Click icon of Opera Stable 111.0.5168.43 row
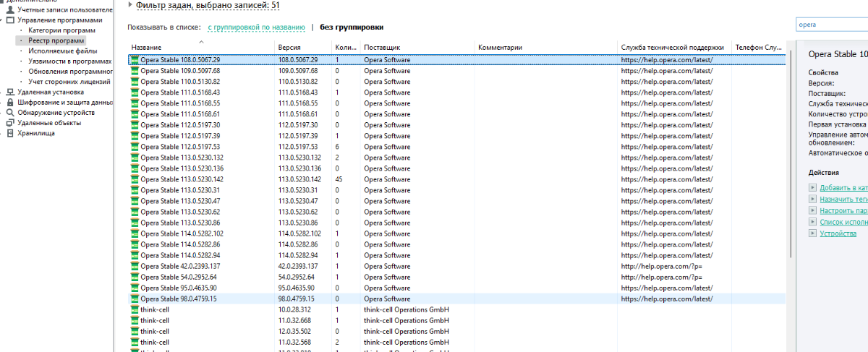868x352 pixels. [x=135, y=93]
